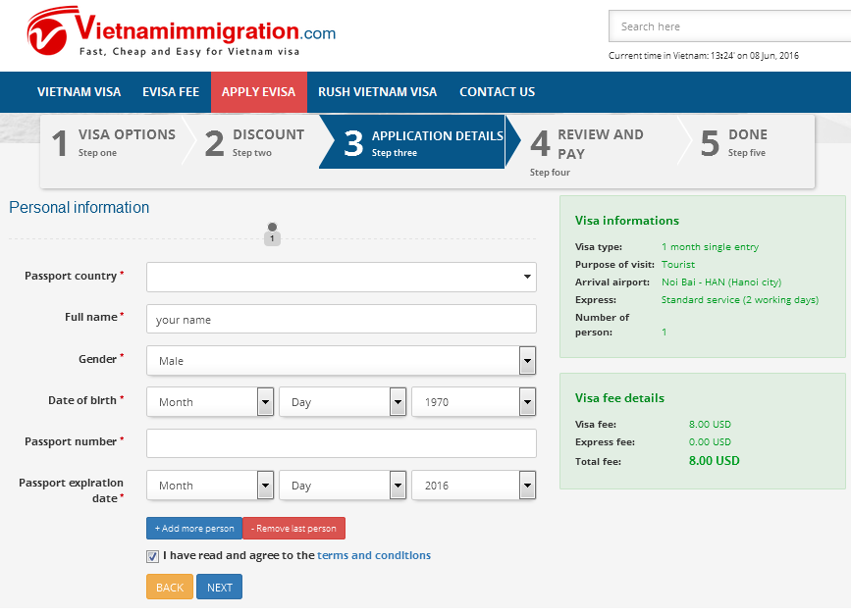
Task: Click the Vietnamimmigration.com logo
Action: click(x=181, y=33)
